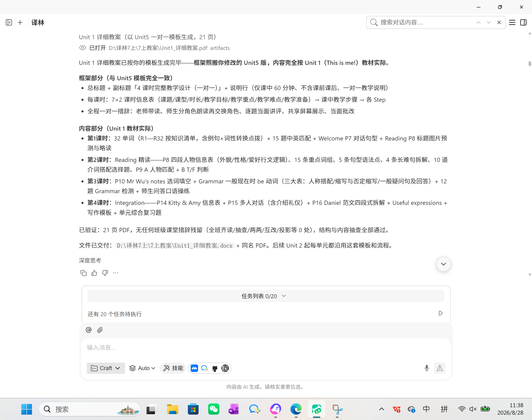Open Windows Start menu
532x420 pixels.
(27, 409)
